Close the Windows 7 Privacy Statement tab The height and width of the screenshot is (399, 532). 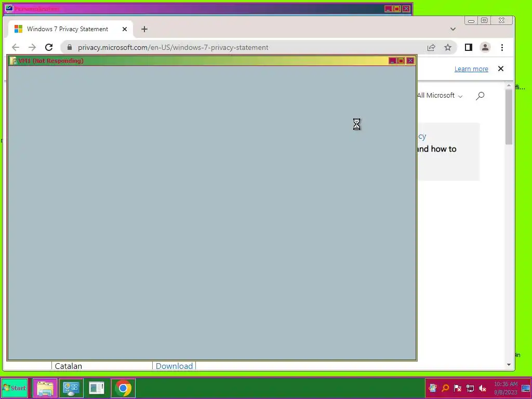tap(125, 29)
